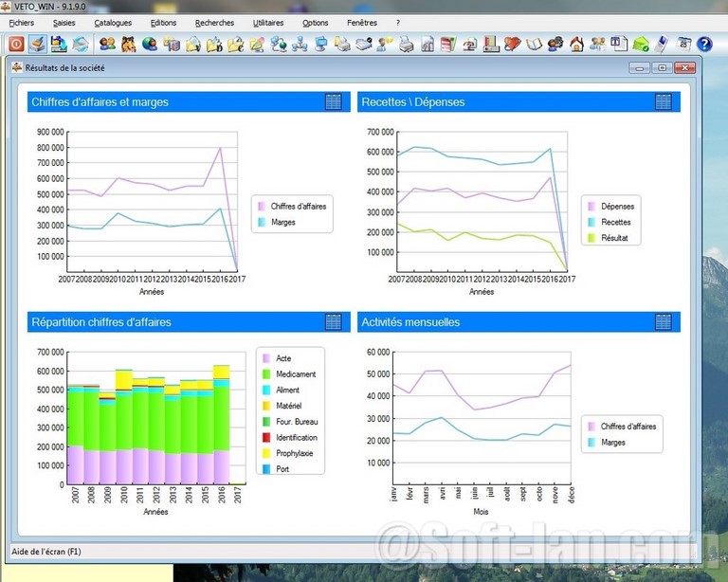This screenshot has width=728, height=582.
Task: Click the open book icon
Action: [x=534, y=44]
